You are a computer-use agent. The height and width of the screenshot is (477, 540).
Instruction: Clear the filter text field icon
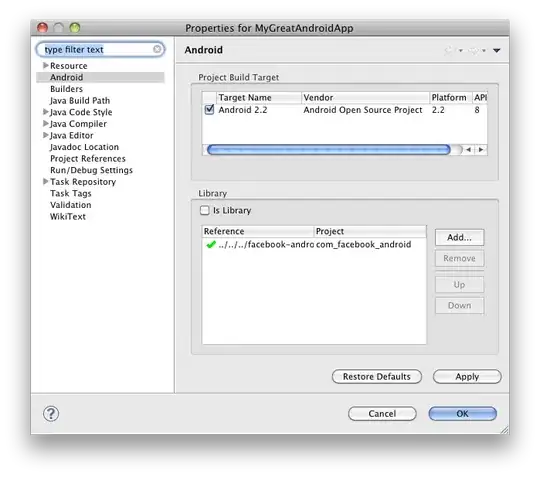pos(157,49)
